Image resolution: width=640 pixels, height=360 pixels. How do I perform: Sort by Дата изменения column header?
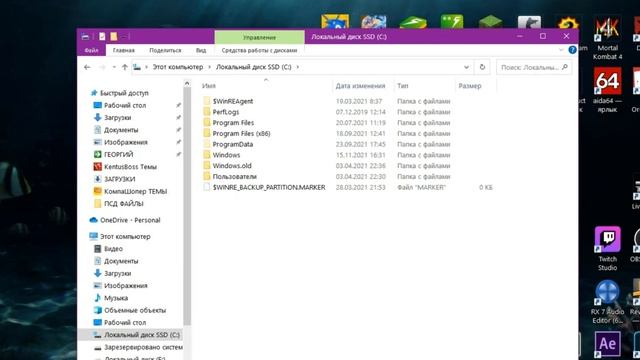pyautogui.click(x=360, y=86)
